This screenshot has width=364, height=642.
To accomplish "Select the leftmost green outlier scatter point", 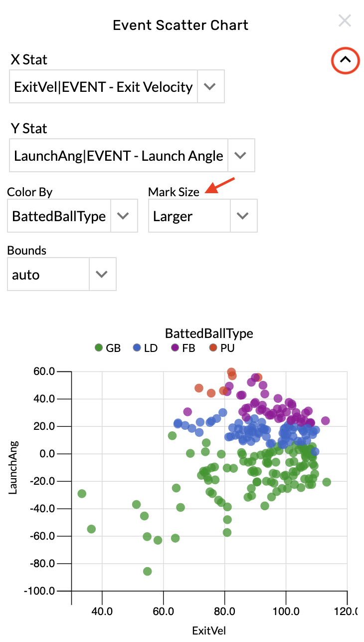I will (x=81, y=493).
